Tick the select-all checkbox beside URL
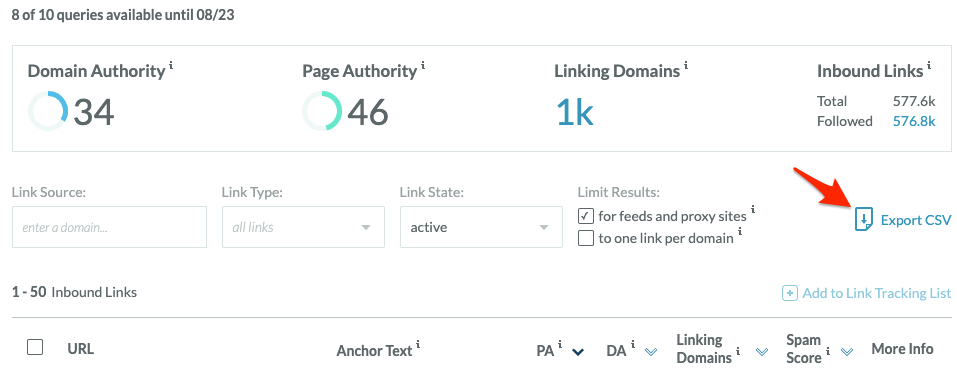 pos(35,347)
